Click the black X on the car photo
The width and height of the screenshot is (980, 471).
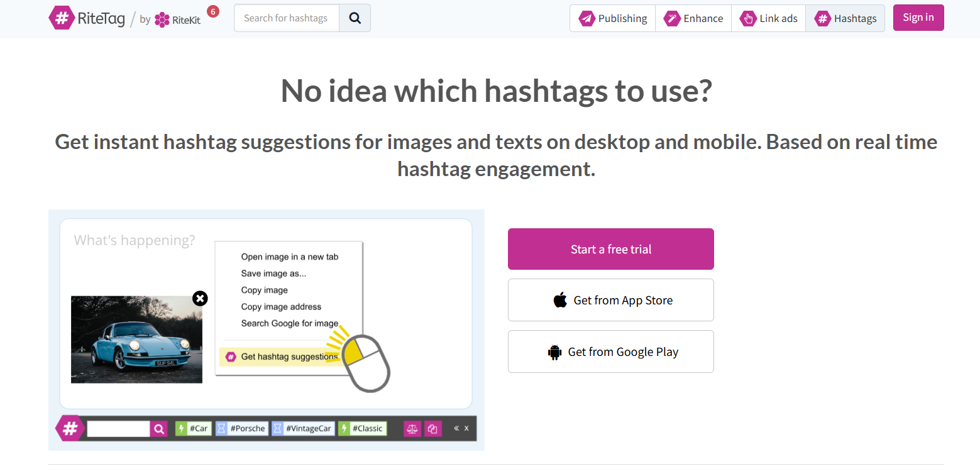click(x=200, y=298)
